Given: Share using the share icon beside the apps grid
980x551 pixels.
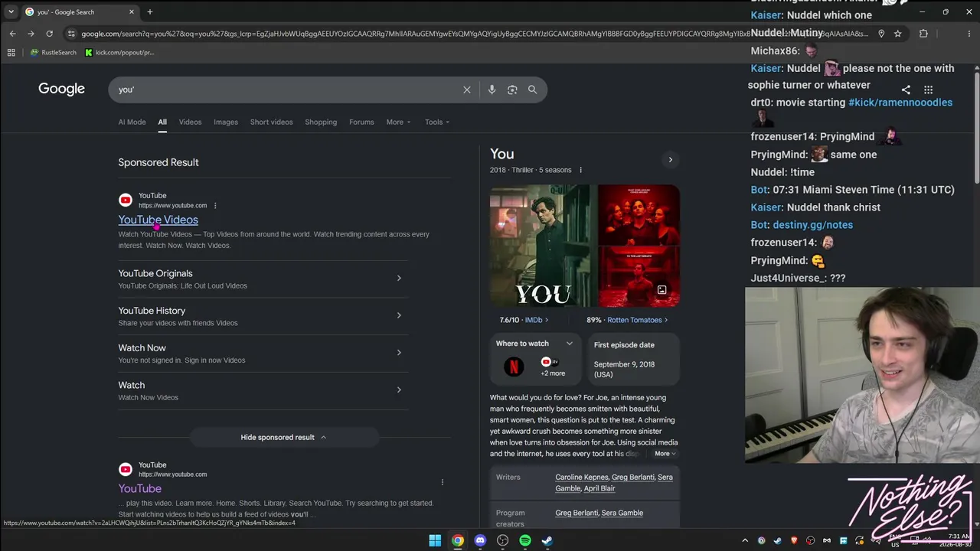Looking at the screenshot, I should 906,90.
